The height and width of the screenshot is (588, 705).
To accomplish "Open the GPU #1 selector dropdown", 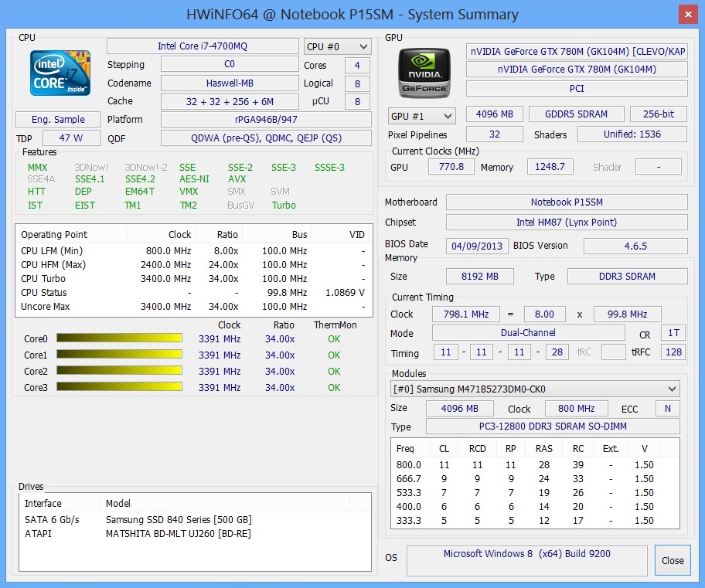I will [x=421, y=116].
